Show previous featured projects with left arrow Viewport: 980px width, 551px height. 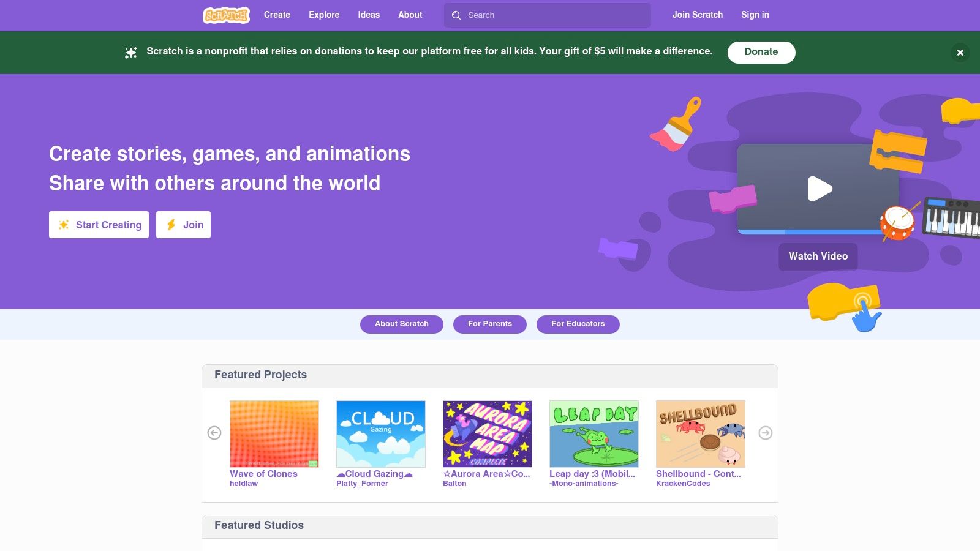pos(214,433)
